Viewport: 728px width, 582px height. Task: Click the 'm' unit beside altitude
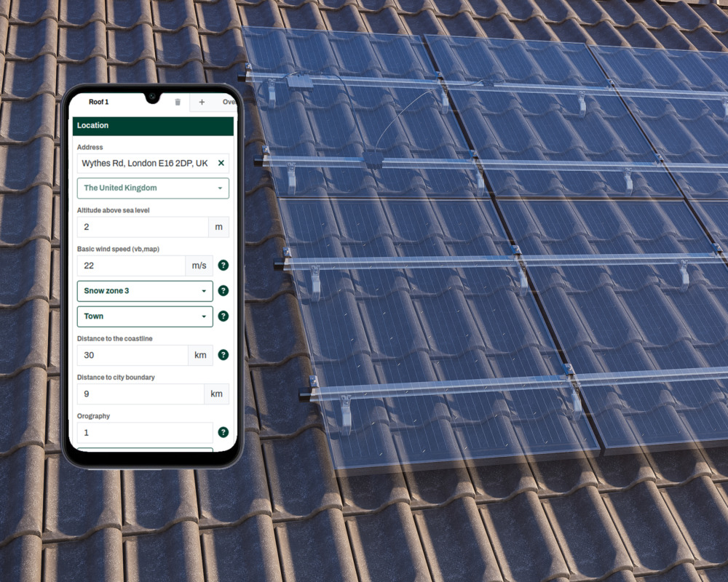(x=218, y=227)
